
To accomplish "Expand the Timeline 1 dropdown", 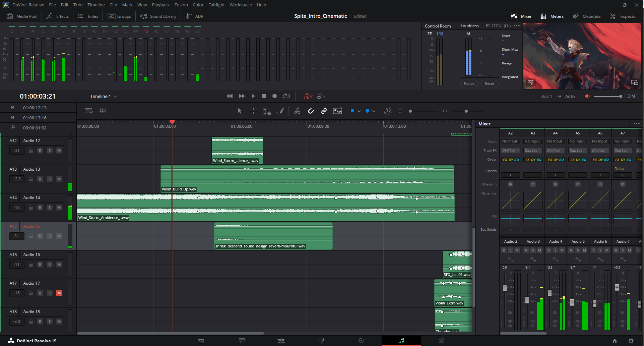I will (x=115, y=97).
